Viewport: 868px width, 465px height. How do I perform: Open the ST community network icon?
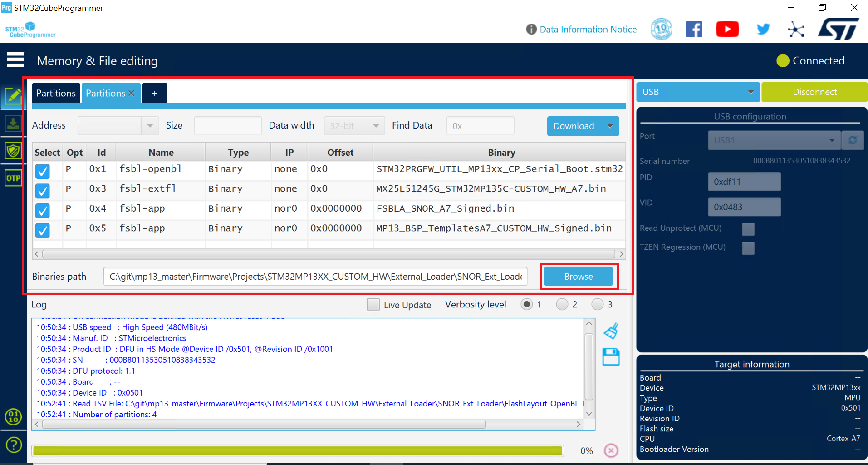pos(796,30)
